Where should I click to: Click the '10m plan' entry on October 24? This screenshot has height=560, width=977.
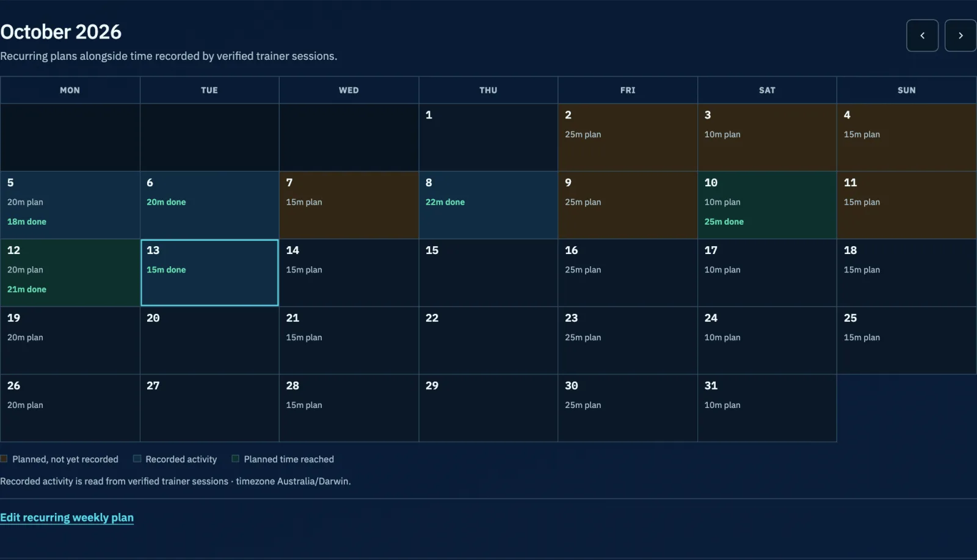[722, 338]
